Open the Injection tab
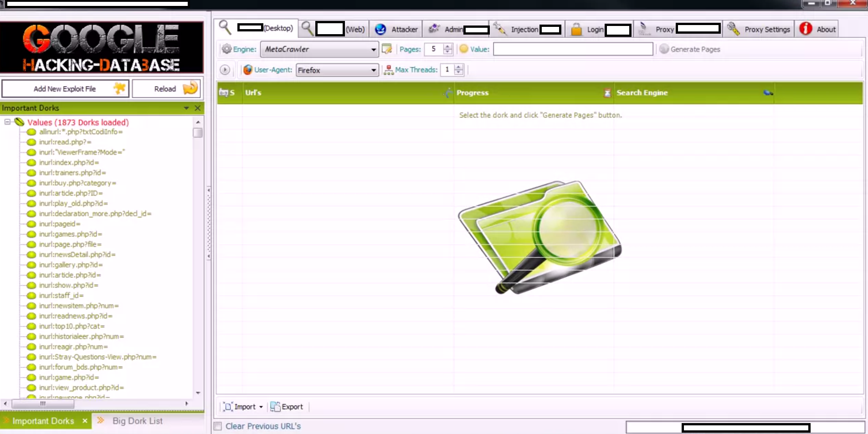Image resolution: width=868 pixels, height=434 pixels. click(x=527, y=29)
